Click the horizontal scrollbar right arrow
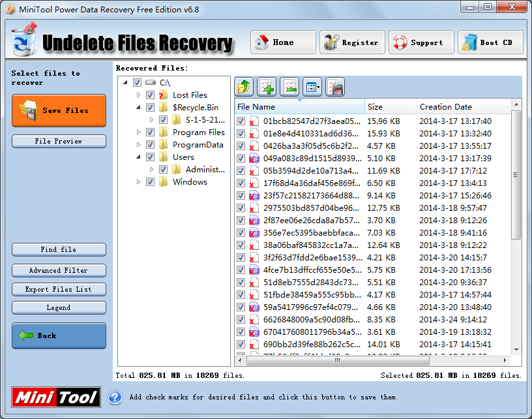This screenshot has width=532, height=419. [x=505, y=361]
